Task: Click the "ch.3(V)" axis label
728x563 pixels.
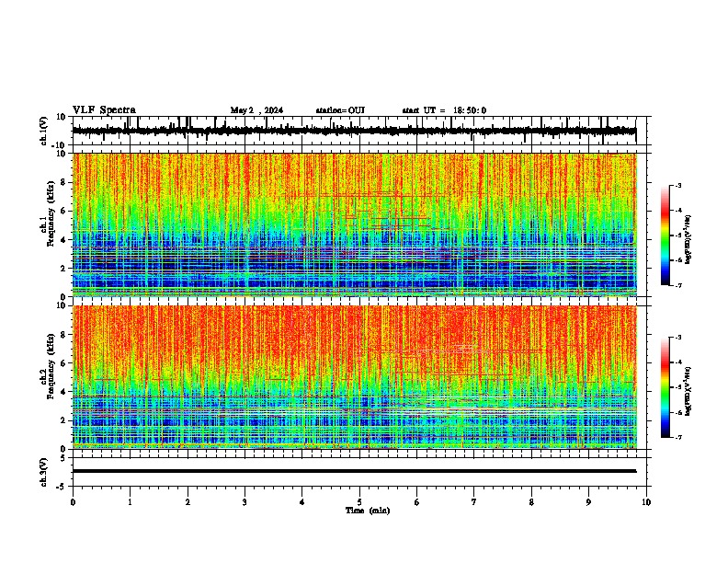Action: click(x=44, y=472)
